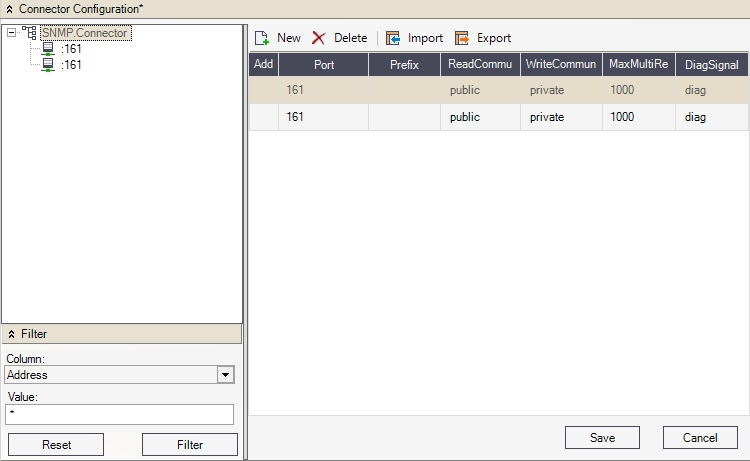The width and height of the screenshot is (750, 461).
Task: Apply the filter with Filter button
Action: pos(189,445)
